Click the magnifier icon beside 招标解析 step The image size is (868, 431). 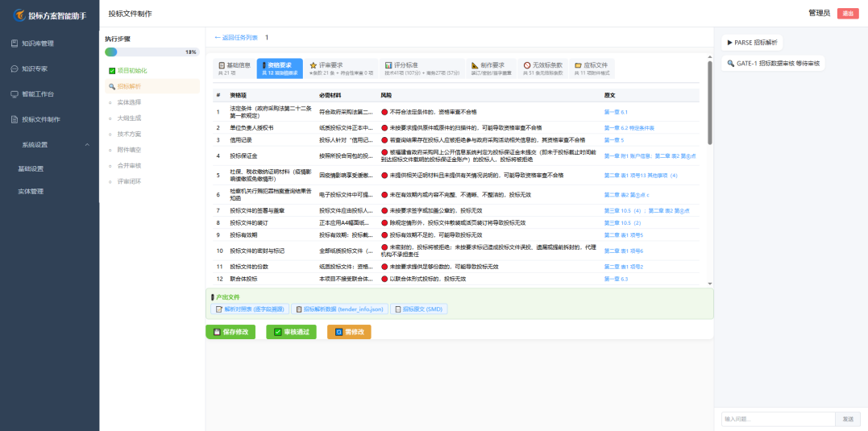pyautogui.click(x=112, y=86)
